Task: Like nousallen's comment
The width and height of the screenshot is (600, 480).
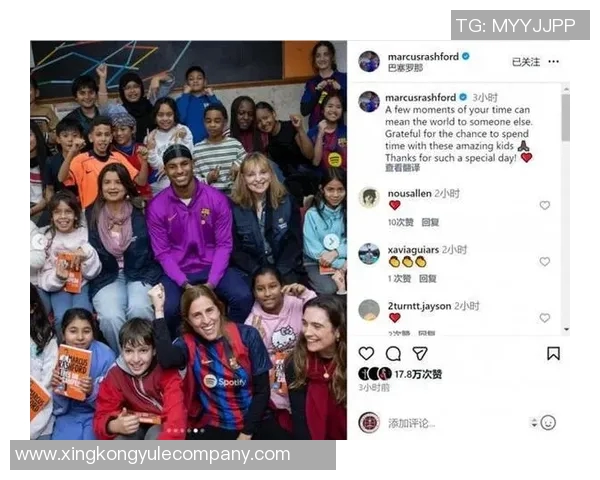Action: [x=545, y=205]
